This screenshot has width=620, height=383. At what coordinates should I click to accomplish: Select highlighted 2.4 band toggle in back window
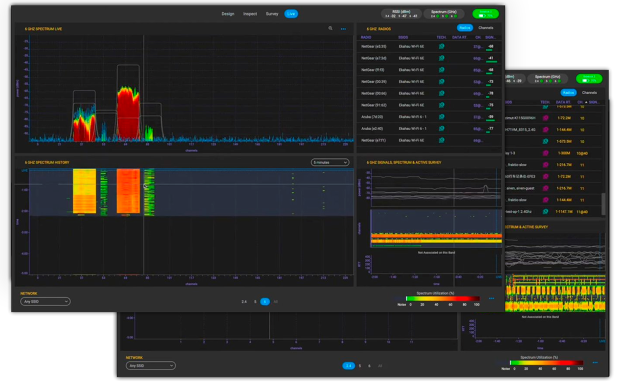(348, 366)
